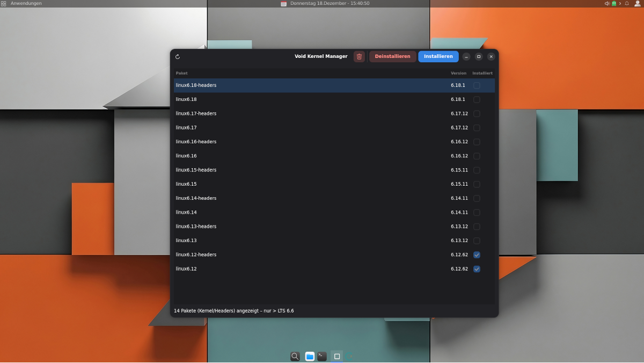Check the Installiert checkbox for linux6.18-headers
Viewport: 644px width, 363px height.
point(477,85)
